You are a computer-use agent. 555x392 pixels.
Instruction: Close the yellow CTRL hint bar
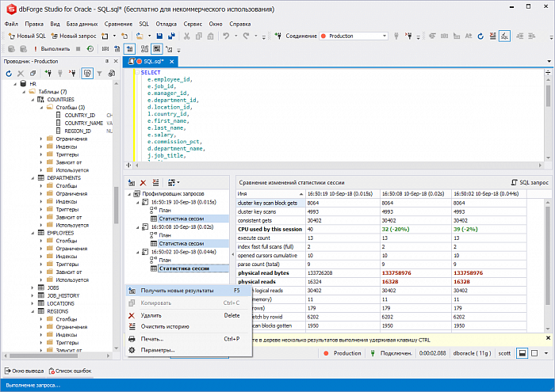[548, 338]
